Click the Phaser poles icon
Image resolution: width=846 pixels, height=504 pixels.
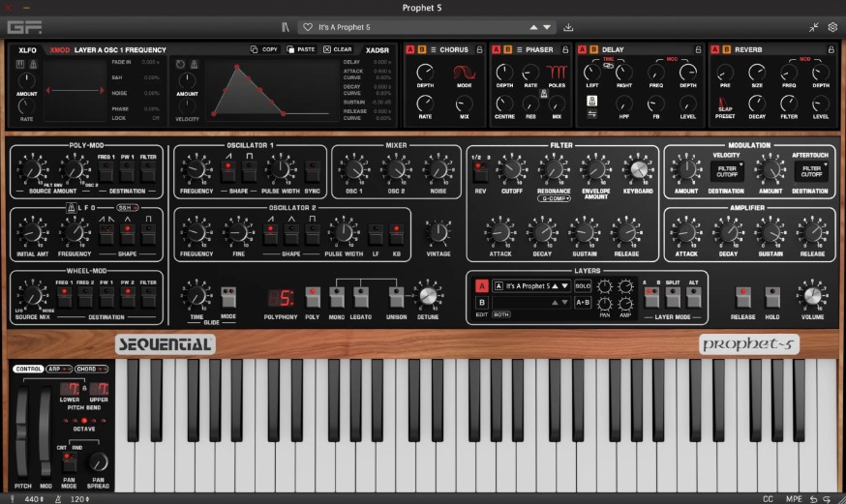(x=557, y=72)
